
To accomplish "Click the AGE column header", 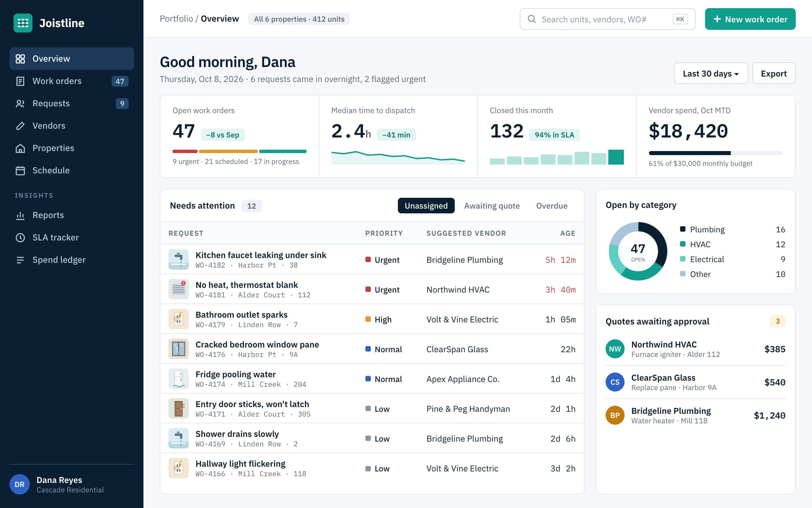I will (568, 233).
